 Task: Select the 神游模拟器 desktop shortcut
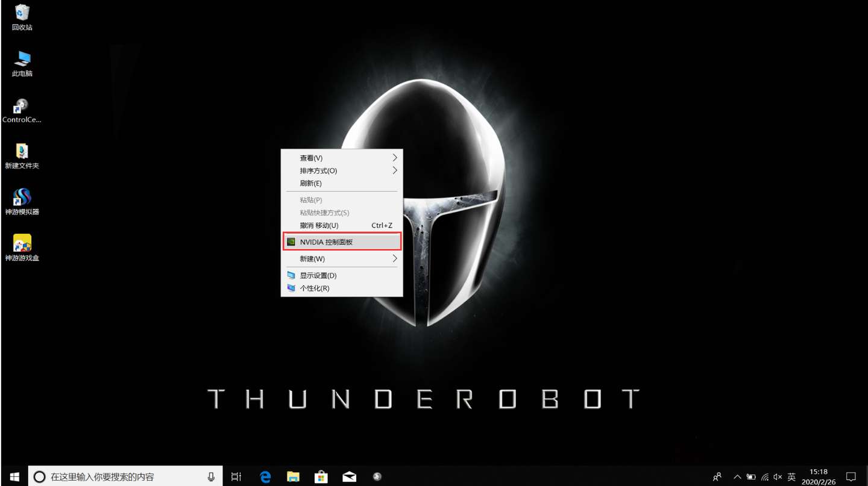coord(22,202)
